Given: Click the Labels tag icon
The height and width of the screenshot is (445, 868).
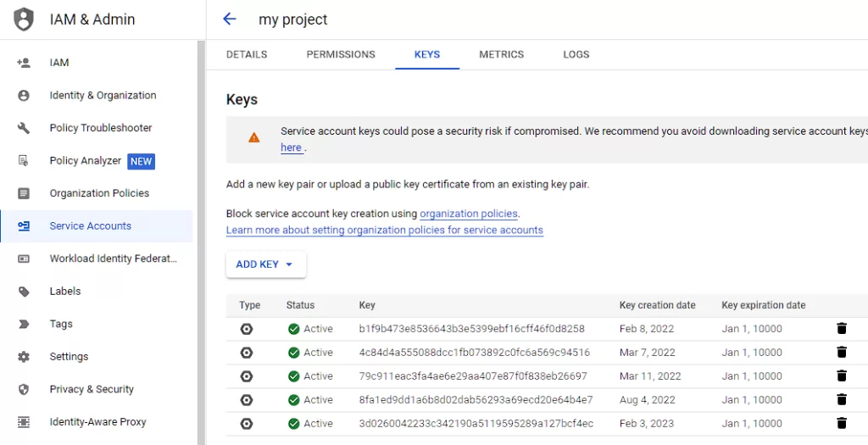Looking at the screenshot, I should tap(23, 291).
